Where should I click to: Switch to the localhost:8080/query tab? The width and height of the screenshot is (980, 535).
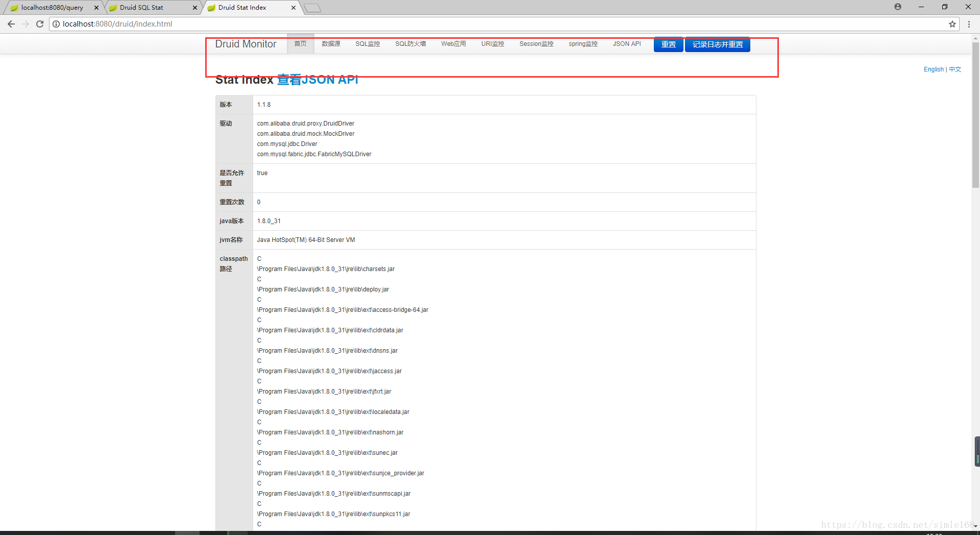(x=52, y=8)
